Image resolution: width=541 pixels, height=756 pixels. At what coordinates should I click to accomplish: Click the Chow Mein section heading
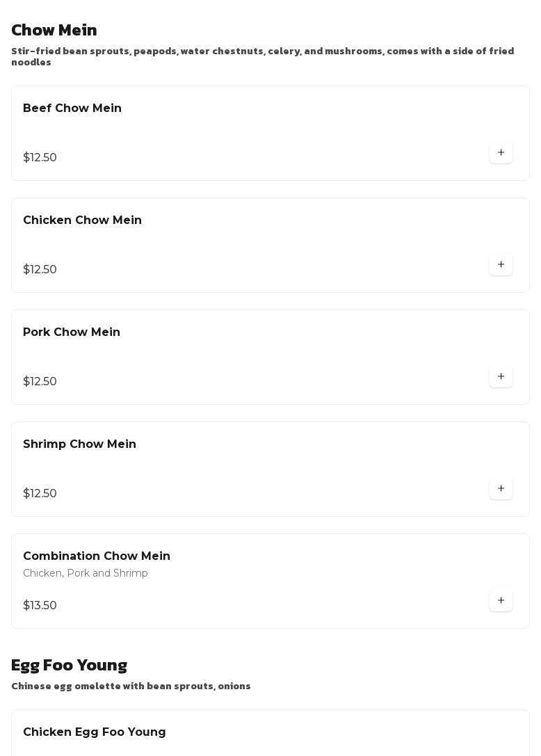[54, 31]
